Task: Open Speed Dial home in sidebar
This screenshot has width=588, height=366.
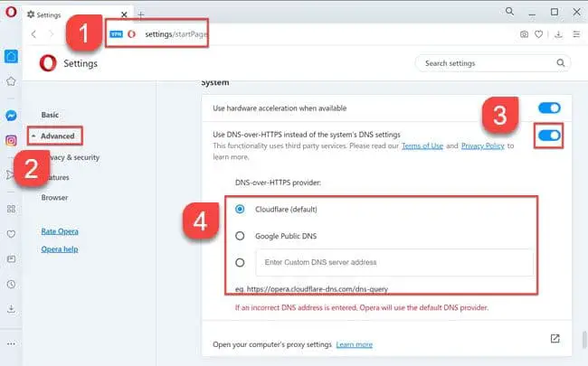Action: 11,57
